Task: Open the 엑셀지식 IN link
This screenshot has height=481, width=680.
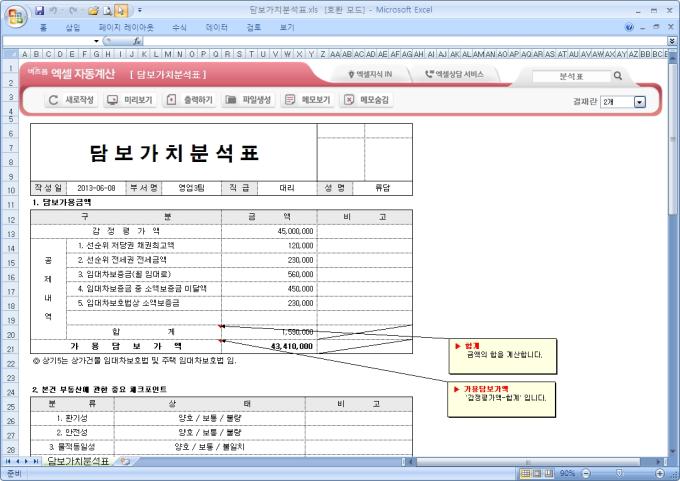Action: [x=370, y=75]
